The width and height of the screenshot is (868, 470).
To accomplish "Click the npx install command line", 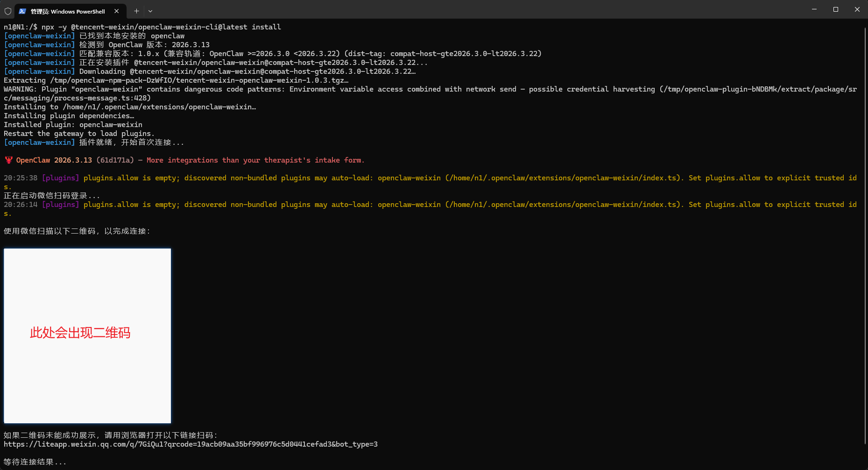I will pos(142,27).
